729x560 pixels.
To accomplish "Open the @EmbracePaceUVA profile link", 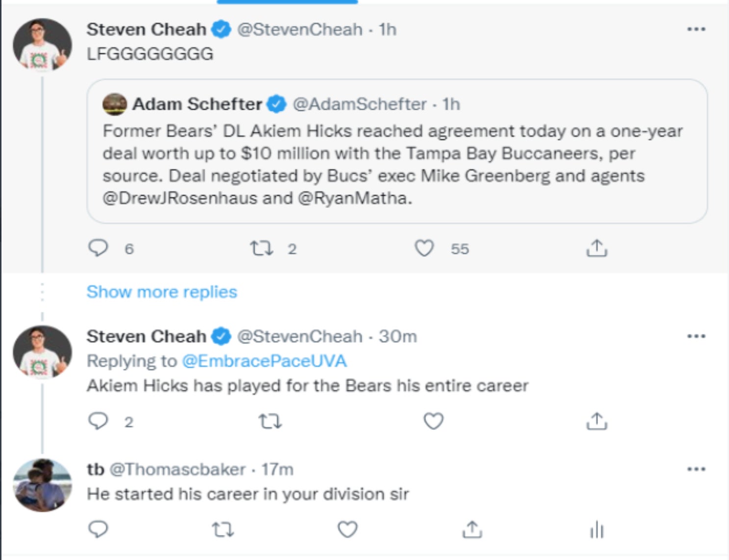I will click(x=264, y=361).
